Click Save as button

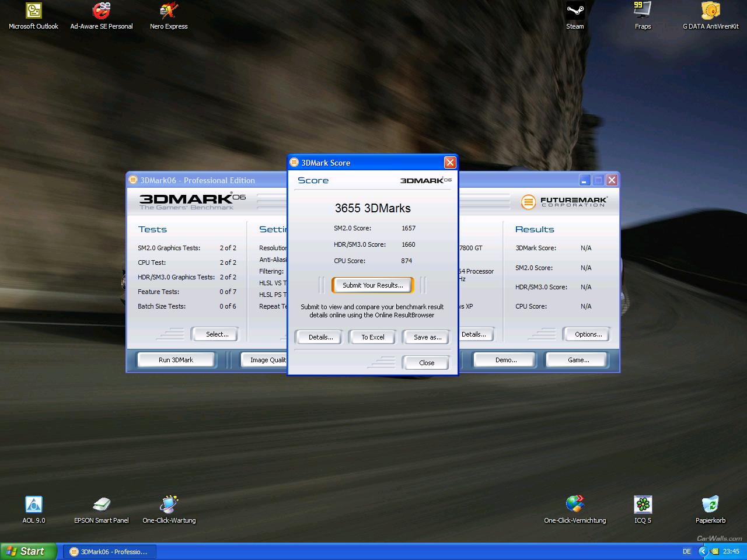(427, 337)
